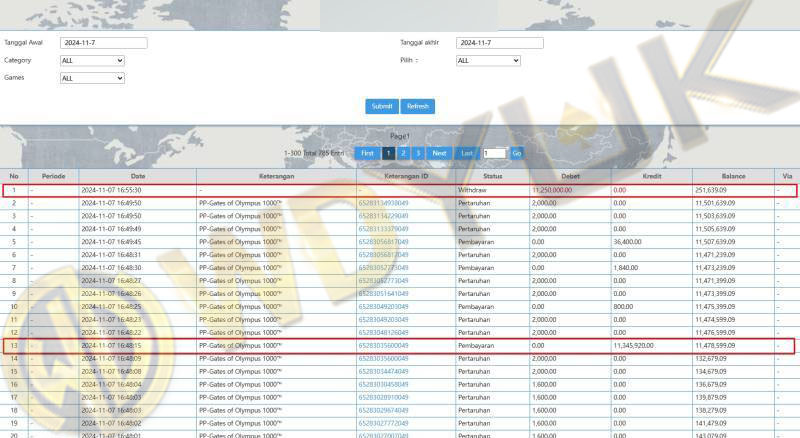
Task: Click the '1-300 Total 785 Entri' text
Action: [x=314, y=153]
